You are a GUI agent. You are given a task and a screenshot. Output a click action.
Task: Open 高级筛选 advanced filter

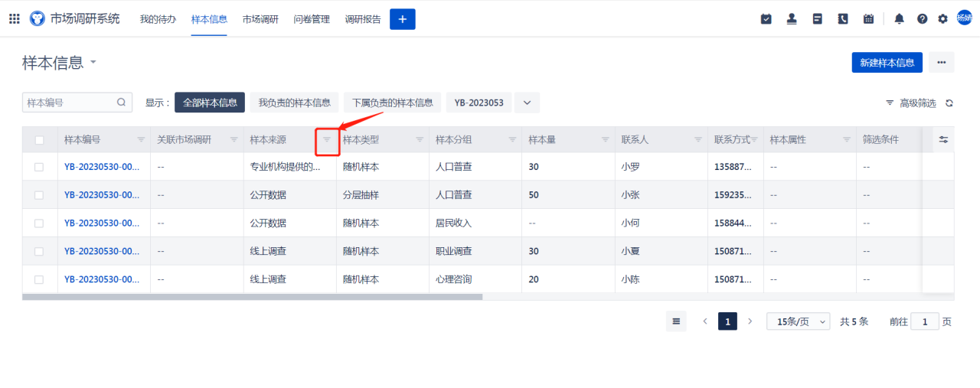tap(911, 103)
